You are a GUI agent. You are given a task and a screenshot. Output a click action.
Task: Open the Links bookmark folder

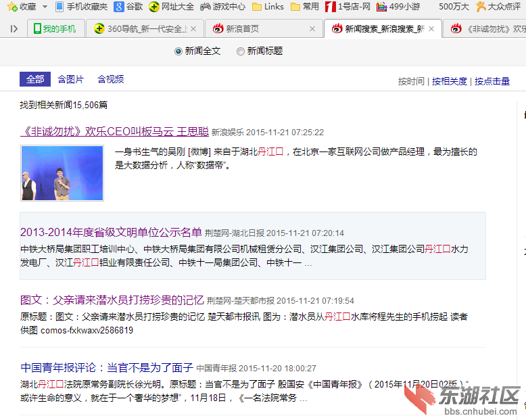click(268, 7)
